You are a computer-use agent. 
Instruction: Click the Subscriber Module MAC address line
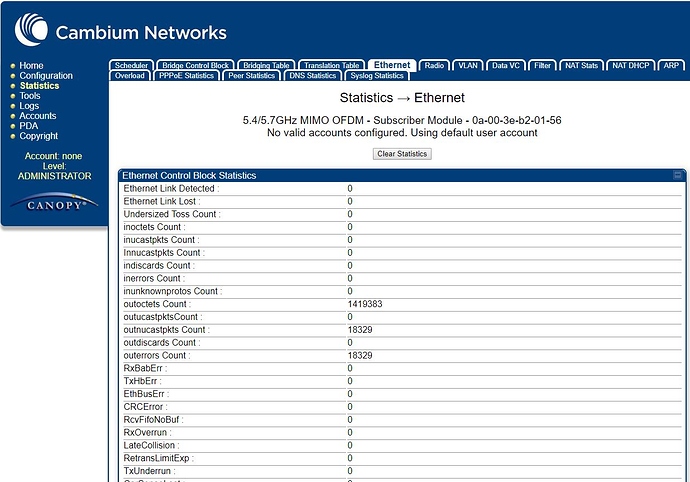pyautogui.click(x=402, y=120)
